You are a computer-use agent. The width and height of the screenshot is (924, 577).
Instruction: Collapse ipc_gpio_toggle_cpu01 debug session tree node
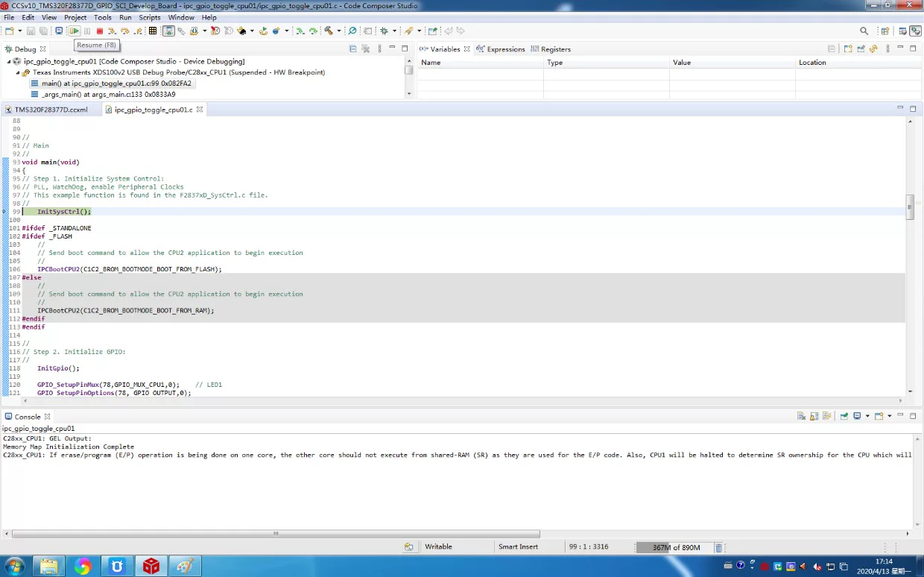9,61
